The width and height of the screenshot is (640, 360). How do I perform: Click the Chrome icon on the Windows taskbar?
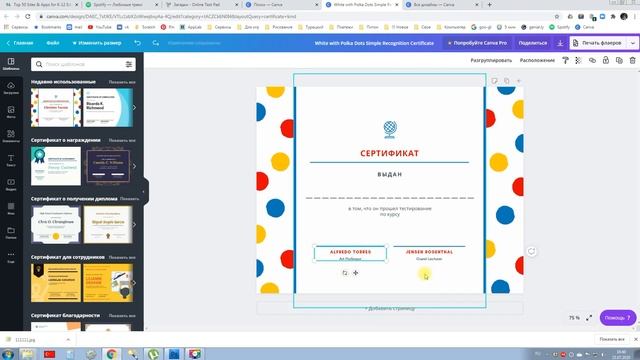pos(111,354)
